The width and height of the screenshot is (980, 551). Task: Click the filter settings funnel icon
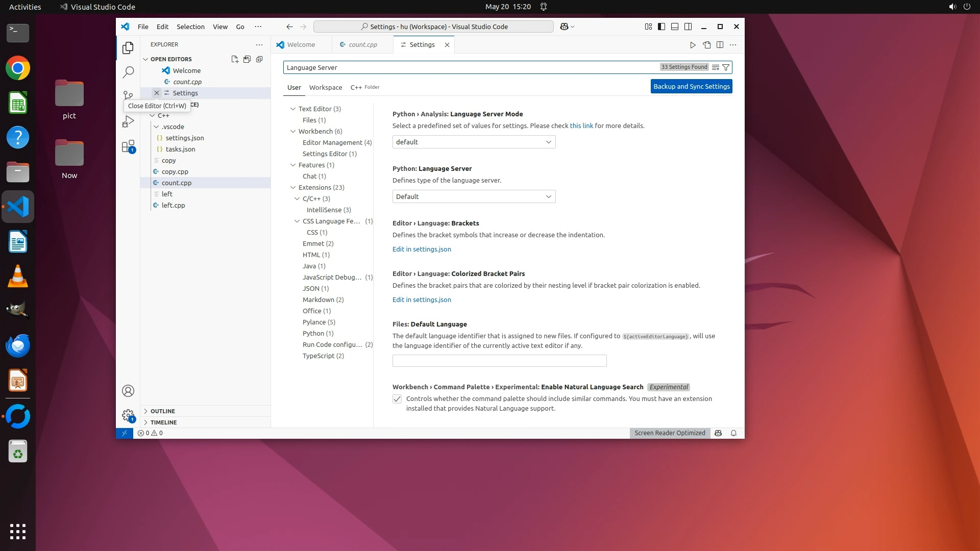[x=726, y=67]
